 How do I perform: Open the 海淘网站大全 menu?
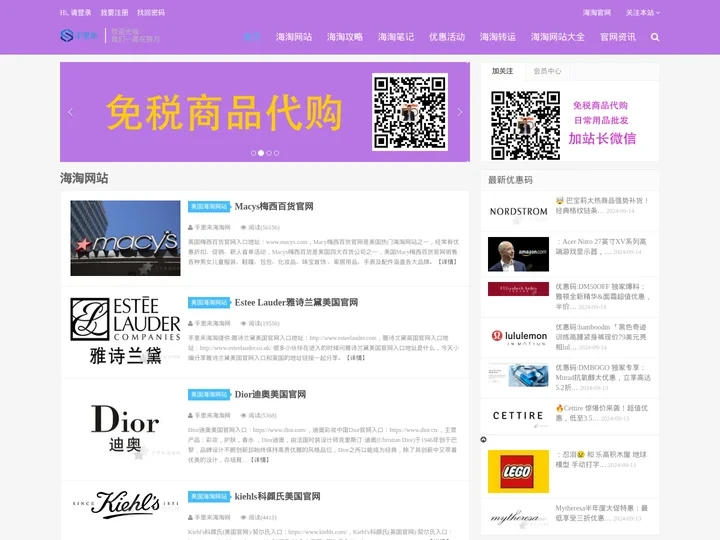pos(558,37)
